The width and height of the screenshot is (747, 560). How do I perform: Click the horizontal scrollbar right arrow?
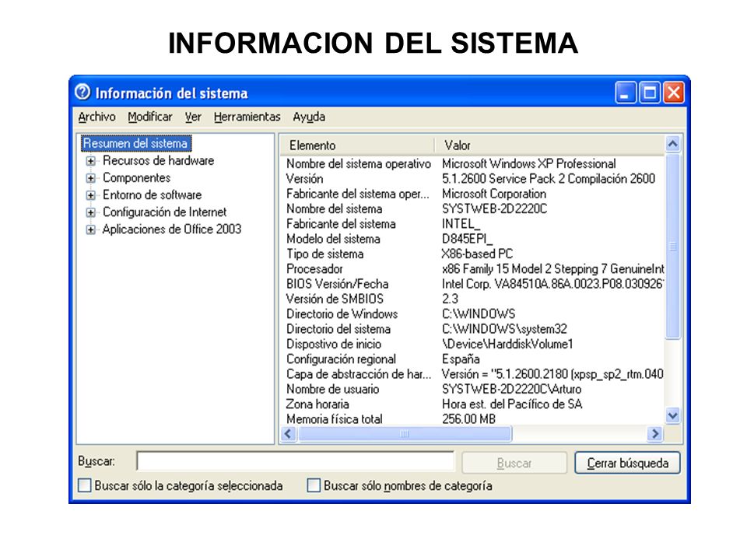pos(655,434)
